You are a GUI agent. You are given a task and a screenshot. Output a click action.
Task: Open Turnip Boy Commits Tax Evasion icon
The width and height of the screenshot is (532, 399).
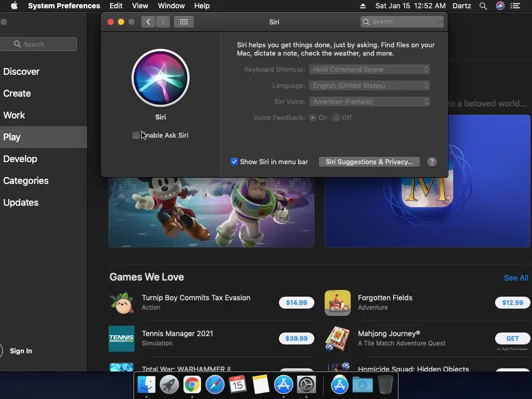(122, 303)
